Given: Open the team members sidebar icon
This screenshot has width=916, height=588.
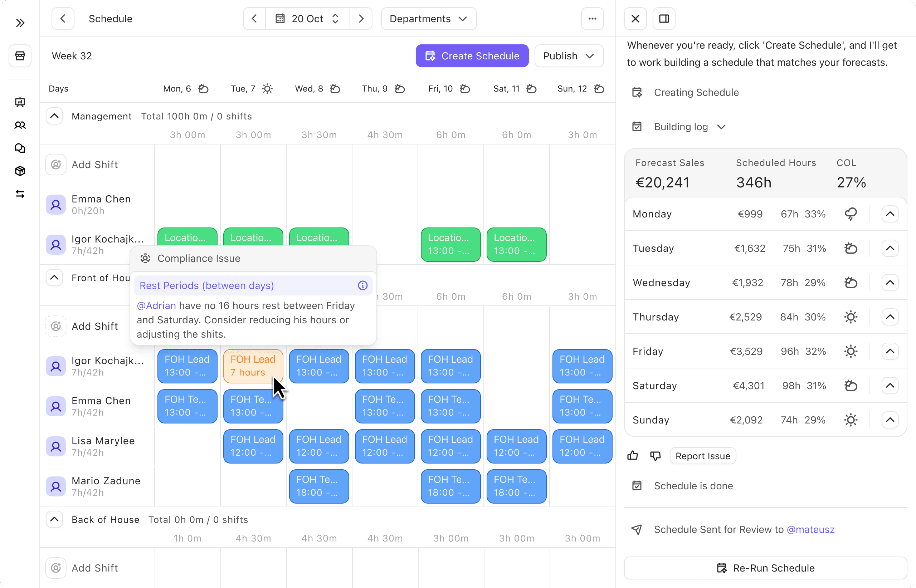Looking at the screenshot, I should point(20,125).
